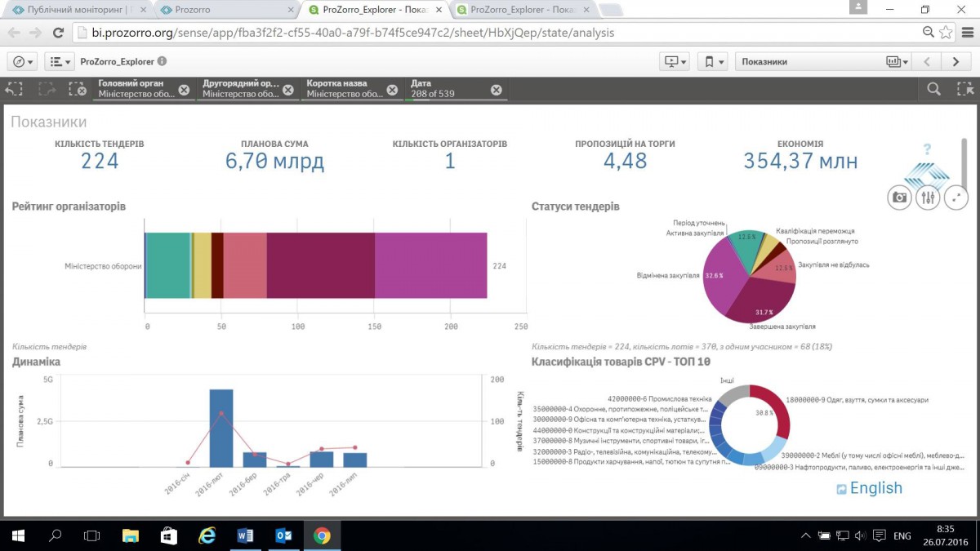Click the teal segment of the organizers bar
The width and height of the screenshot is (980, 551).
[x=167, y=266]
